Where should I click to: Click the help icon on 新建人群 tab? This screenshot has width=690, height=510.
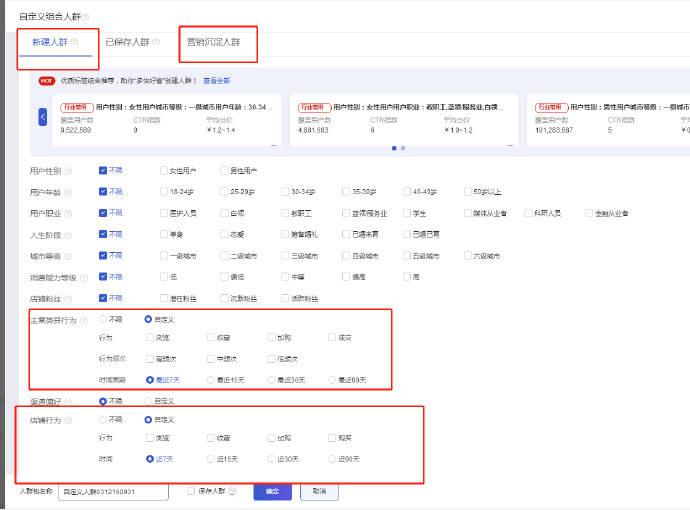pos(74,42)
